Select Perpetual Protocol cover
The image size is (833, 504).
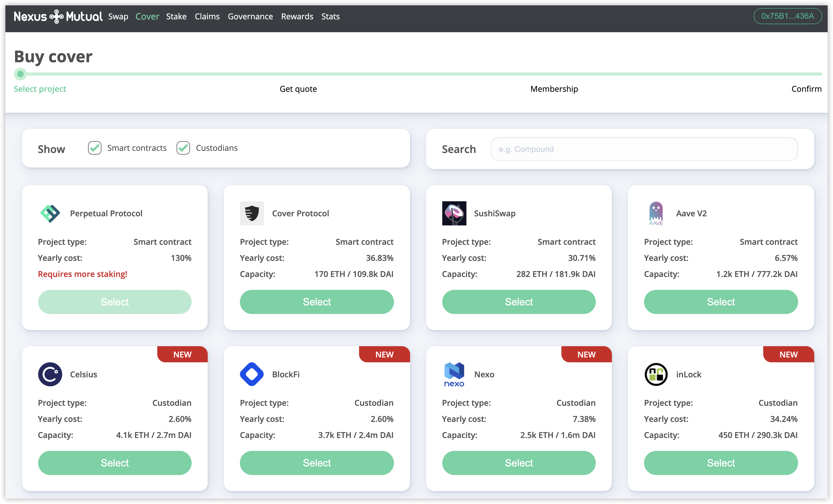coord(115,302)
